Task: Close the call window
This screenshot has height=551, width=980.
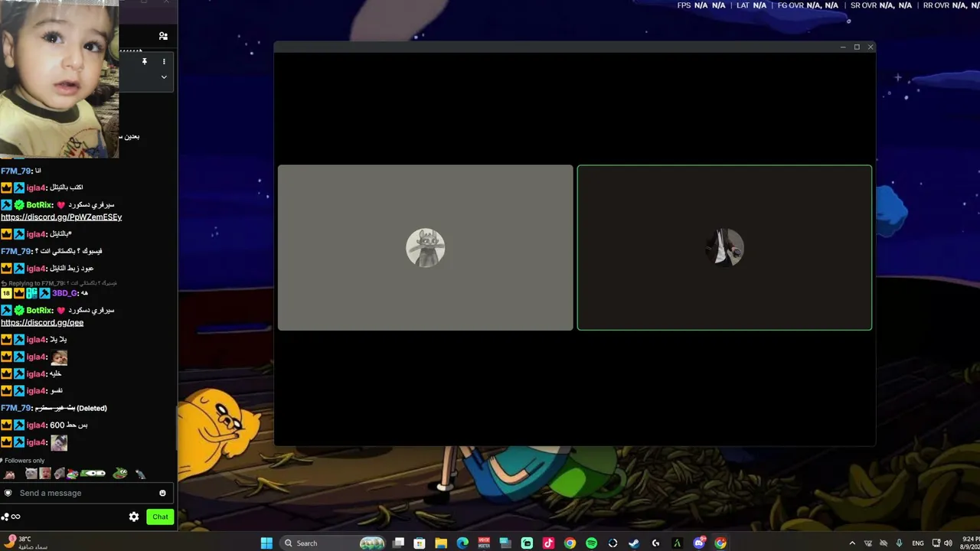Action: click(x=871, y=47)
